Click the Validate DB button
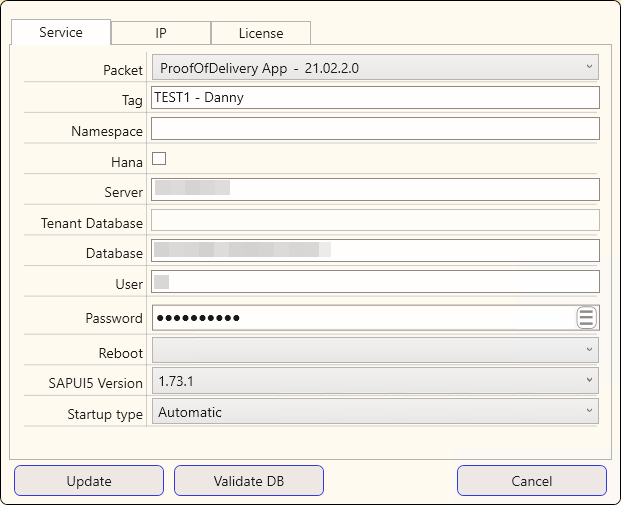 pos(249,481)
